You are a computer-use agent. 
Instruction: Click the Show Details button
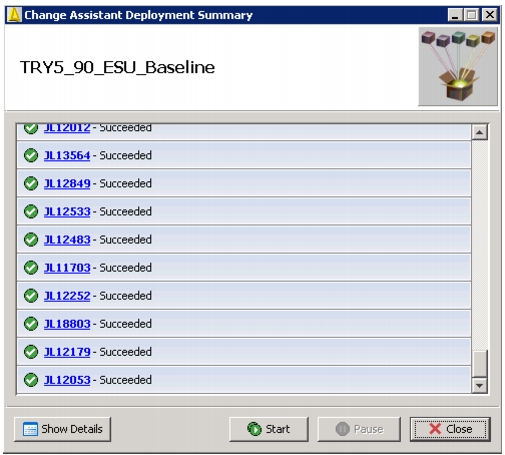(x=62, y=429)
